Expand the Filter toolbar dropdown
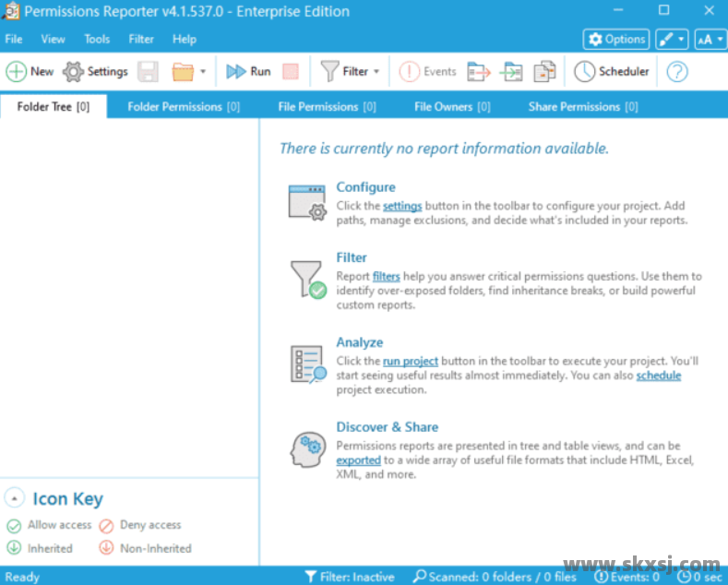 pyautogui.click(x=376, y=71)
